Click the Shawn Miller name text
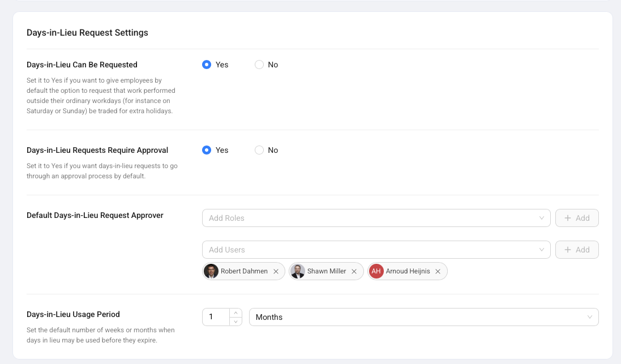The height and width of the screenshot is (364, 621). [x=327, y=271]
